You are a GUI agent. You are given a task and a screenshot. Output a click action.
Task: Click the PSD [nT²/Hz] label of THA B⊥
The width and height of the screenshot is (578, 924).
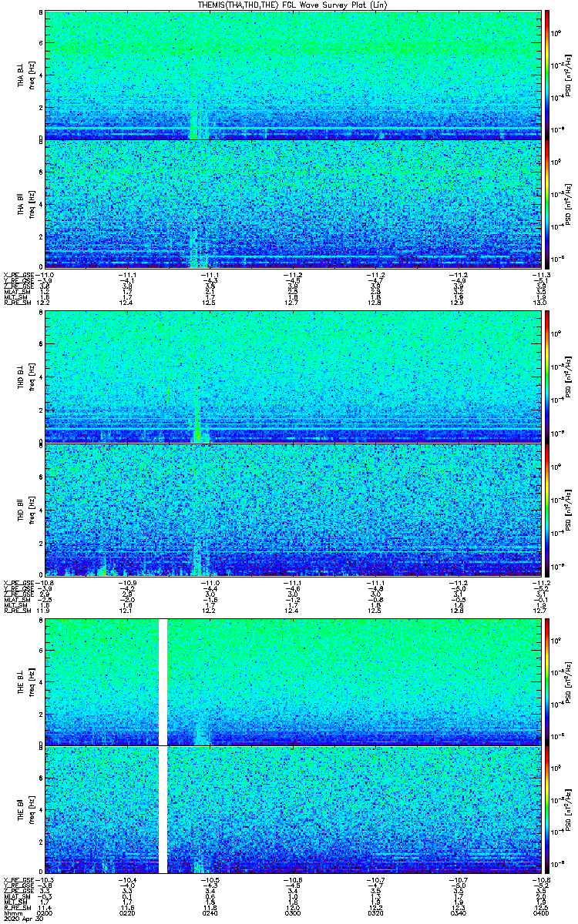[568, 75]
